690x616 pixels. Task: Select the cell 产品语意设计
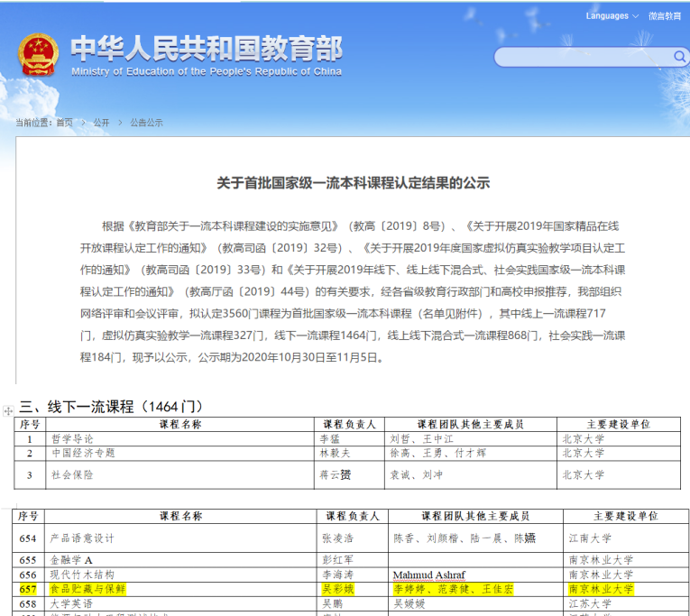pyautogui.click(x=180, y=538)
